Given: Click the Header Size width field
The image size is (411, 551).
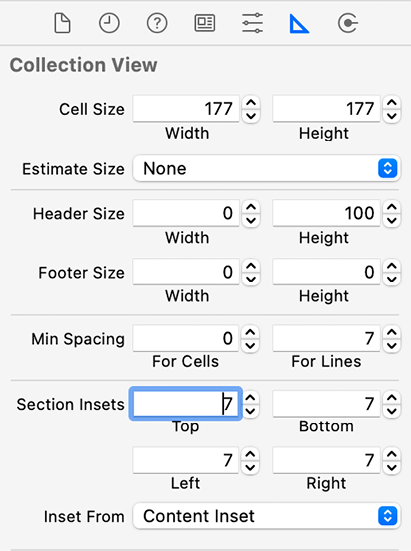Looking at the screenshot, I should click(186, 213).
